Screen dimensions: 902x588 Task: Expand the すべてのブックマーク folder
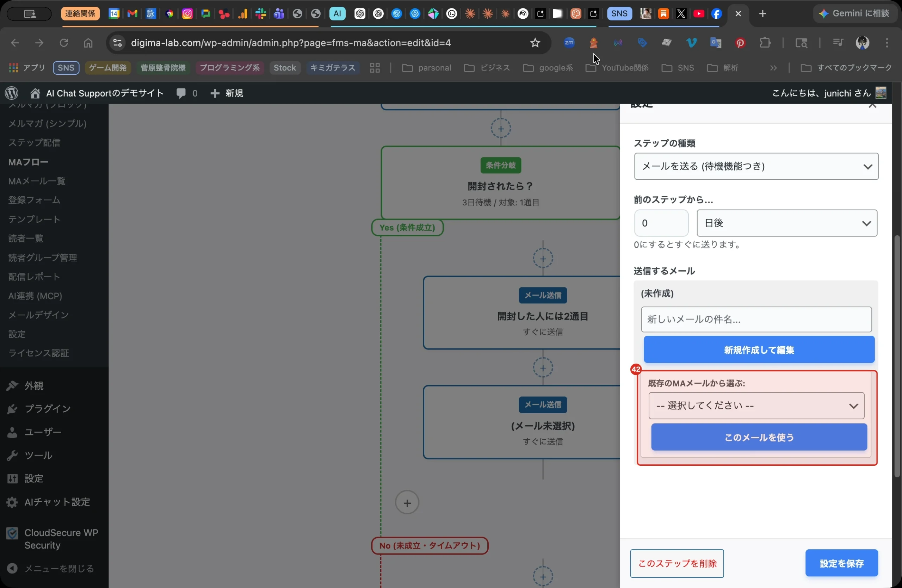846,68
